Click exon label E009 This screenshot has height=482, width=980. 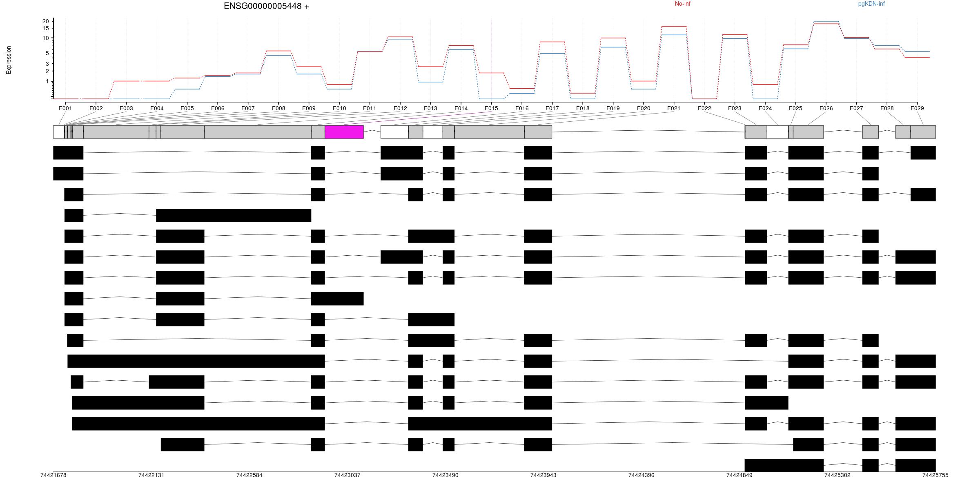[x=309, y=108]
